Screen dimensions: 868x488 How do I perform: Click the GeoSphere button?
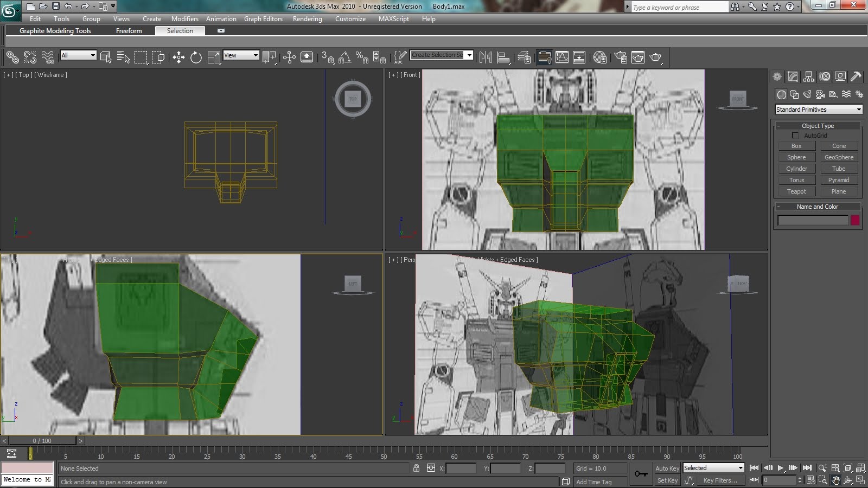click(x=839, y=157)
